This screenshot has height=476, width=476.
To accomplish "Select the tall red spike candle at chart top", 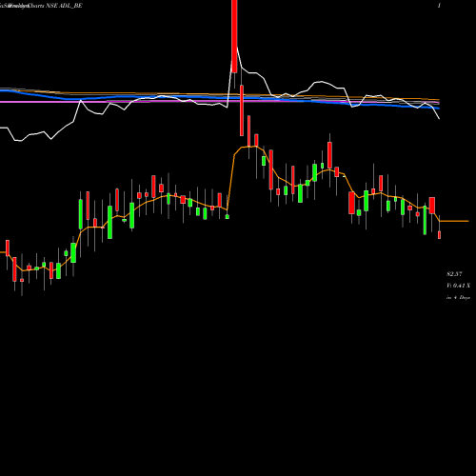I will (234, 36).
